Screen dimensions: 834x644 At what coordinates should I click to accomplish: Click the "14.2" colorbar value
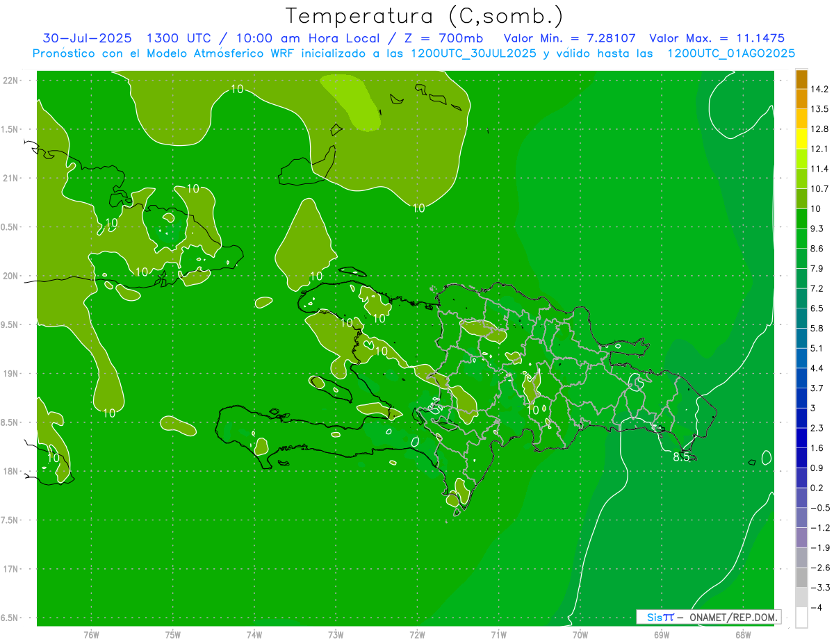(819, 89)
